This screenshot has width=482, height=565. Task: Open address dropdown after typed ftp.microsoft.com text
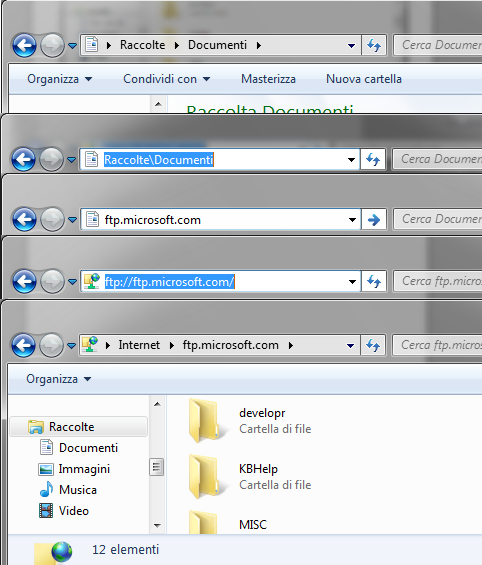pyautogui.click(x=352, y=219)
